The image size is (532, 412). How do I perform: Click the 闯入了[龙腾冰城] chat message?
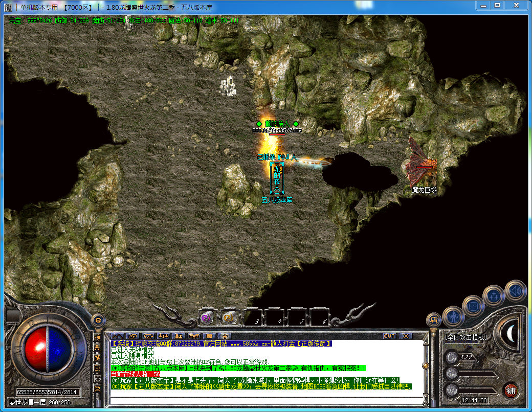click(255, 380)
